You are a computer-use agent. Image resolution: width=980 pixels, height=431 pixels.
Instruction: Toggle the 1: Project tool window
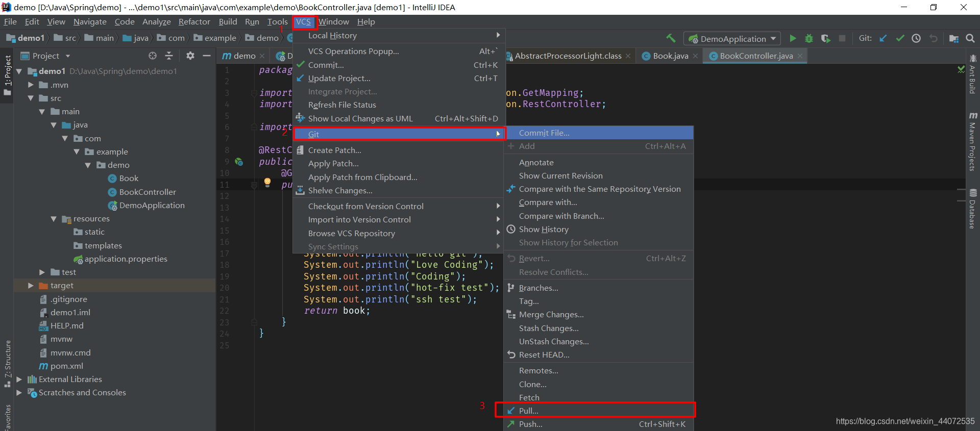pyautogui.click(x=8, y=75)
